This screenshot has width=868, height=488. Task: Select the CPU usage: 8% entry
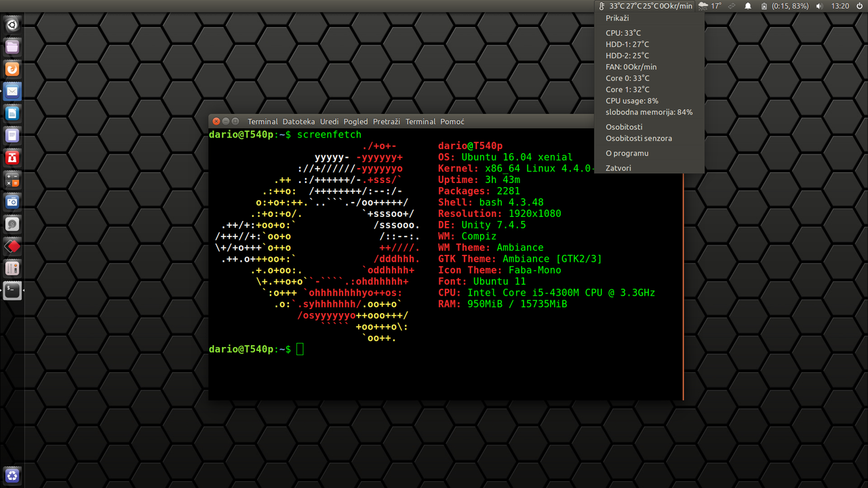649,101
